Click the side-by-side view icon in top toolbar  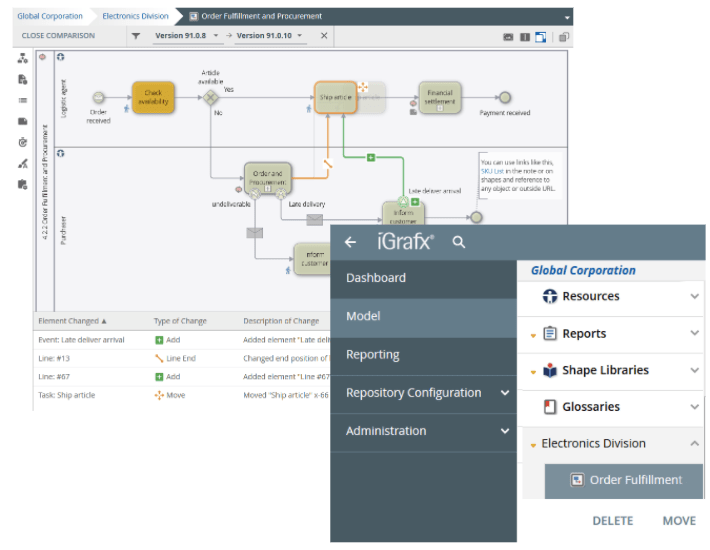click(x=525, y=37)
